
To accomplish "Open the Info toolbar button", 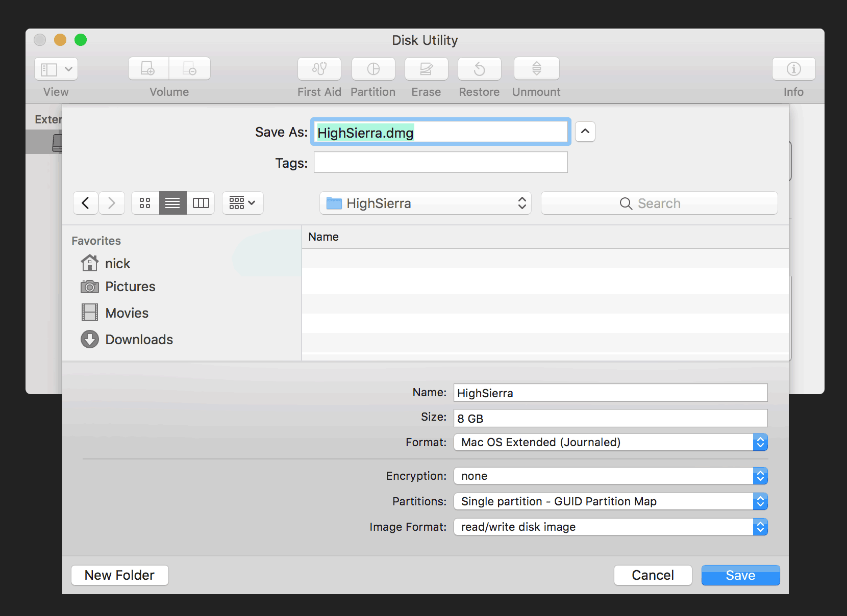I will point(794,69).
